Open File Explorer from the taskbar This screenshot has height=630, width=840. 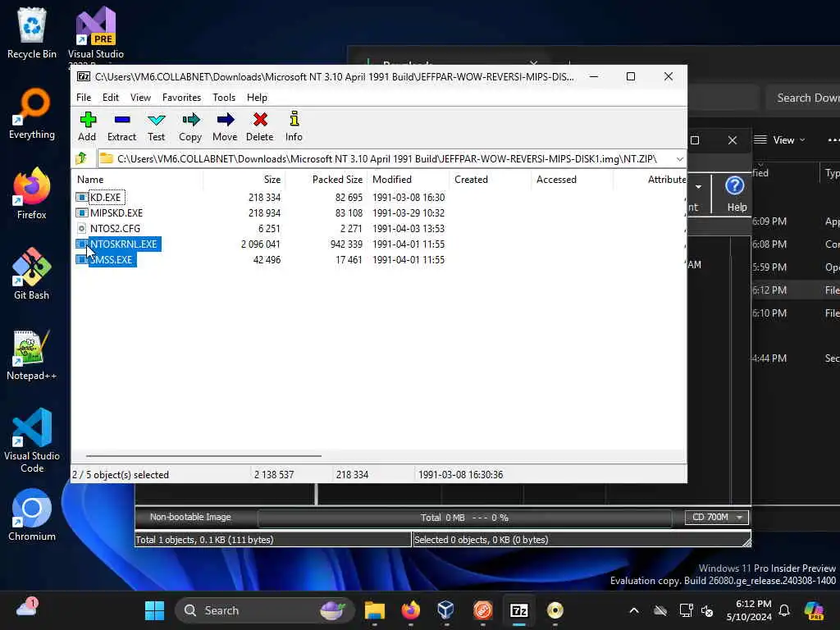(x=375, y=610)
